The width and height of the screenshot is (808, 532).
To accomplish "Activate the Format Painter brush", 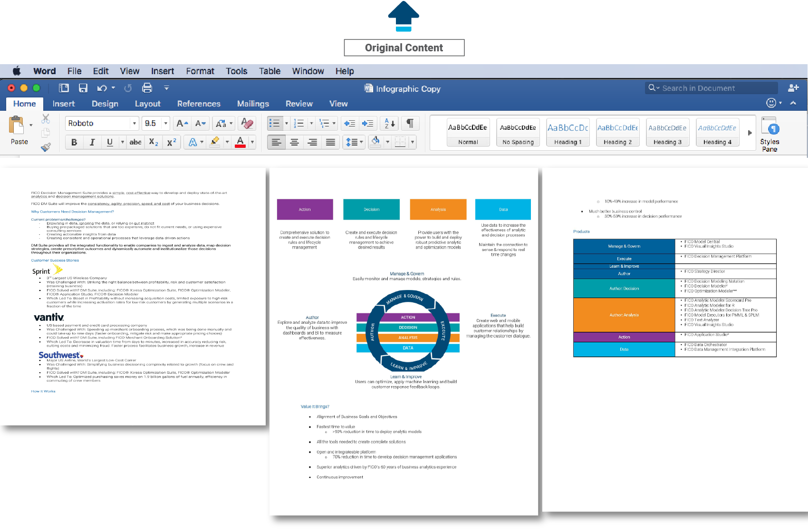I will (46, 147).
